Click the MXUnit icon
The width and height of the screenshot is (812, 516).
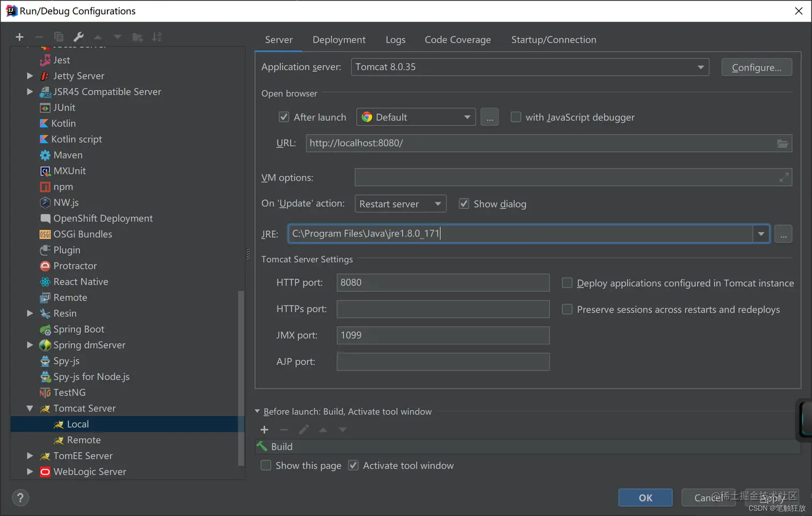point(45,171)
